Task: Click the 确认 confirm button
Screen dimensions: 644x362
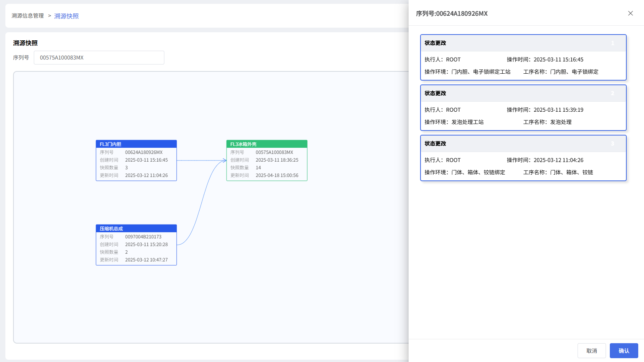Action: [624, 350]
